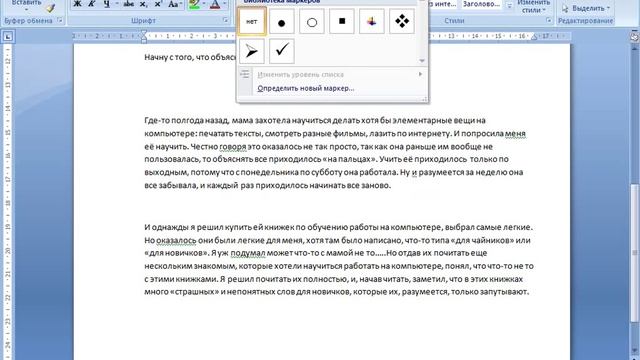
Task: Choose the checkmark bullet
Action: click(282, 51)
